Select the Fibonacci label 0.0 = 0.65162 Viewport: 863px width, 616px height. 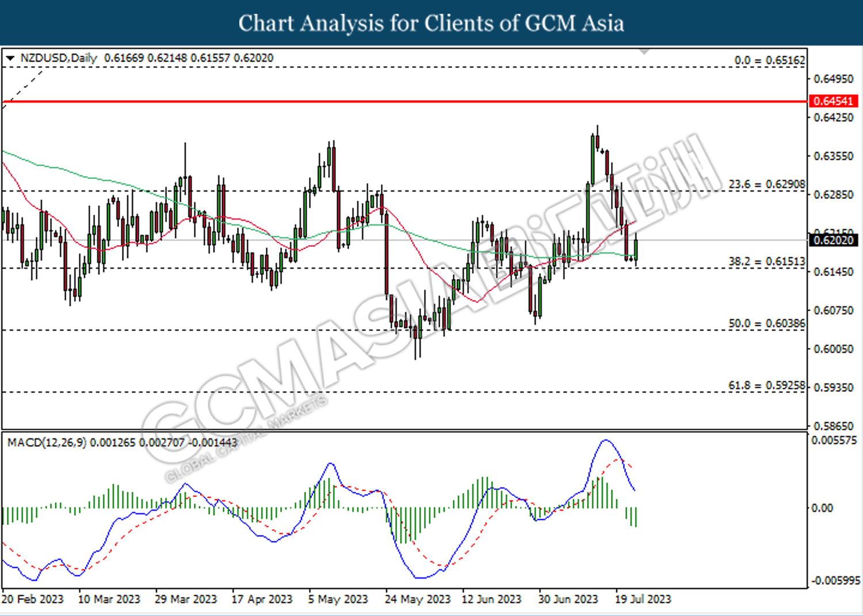(770, 60)
